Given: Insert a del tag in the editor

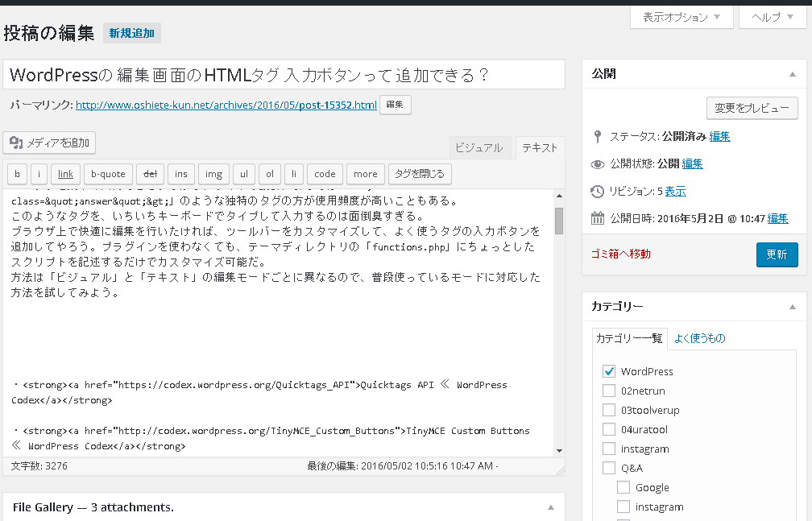Looking at the screenshot, I should pyautogui.click(x=150, y=174).
